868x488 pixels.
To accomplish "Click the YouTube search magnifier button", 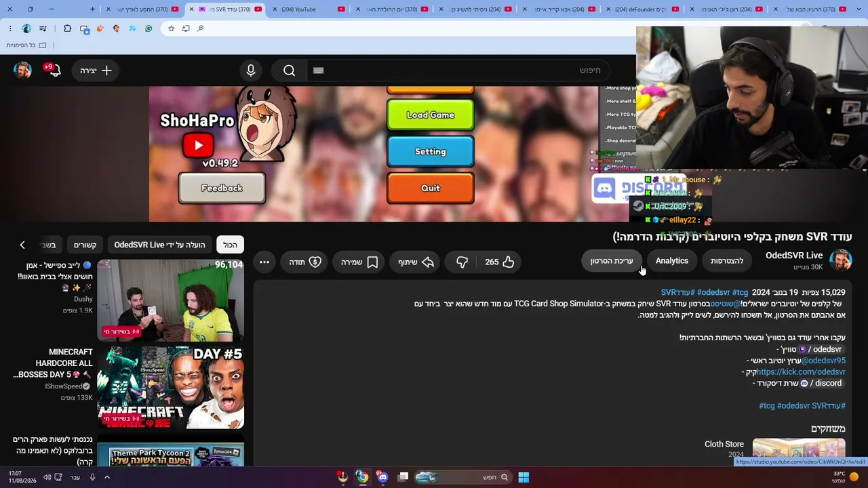I will pos(290,70).
